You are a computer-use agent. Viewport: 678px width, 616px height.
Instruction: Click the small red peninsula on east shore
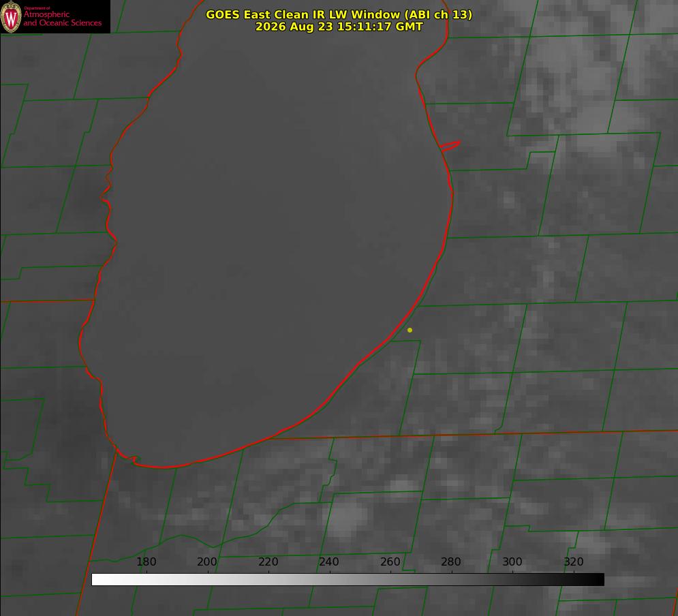[450, 146]
